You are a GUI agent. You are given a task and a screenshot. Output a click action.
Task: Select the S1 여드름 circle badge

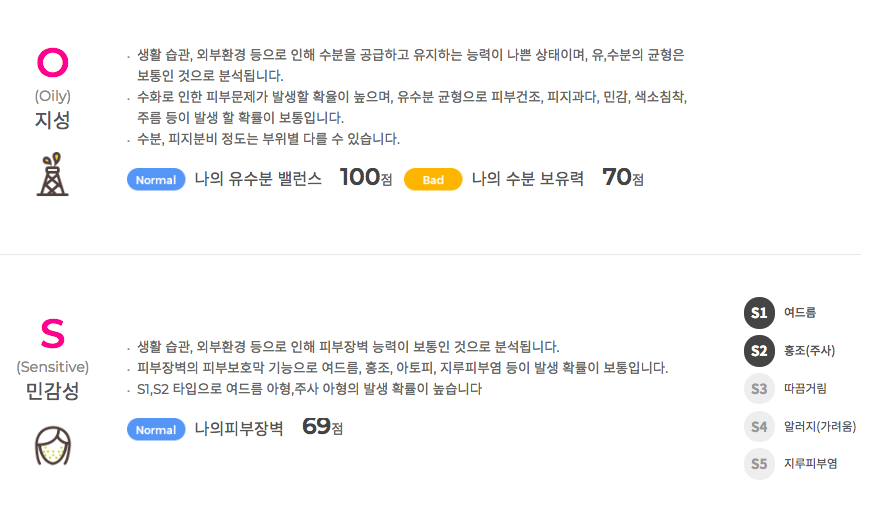click(759, 313)
